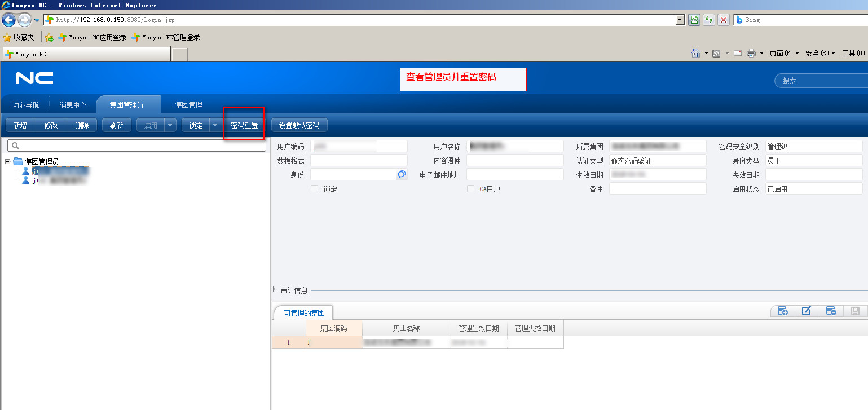The image size is (868, 410).
Task: Collapse the 集团管理员 tree node
Action: coord(8,162)
